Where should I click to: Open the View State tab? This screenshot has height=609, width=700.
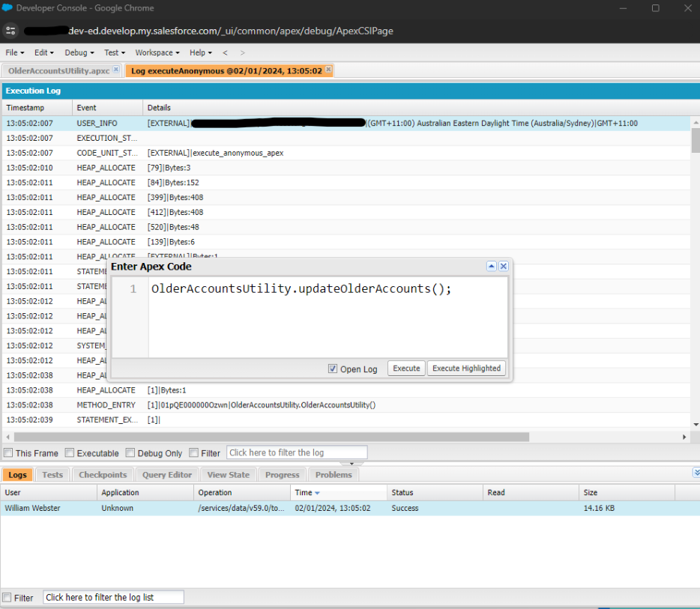(x=228, y=475)
